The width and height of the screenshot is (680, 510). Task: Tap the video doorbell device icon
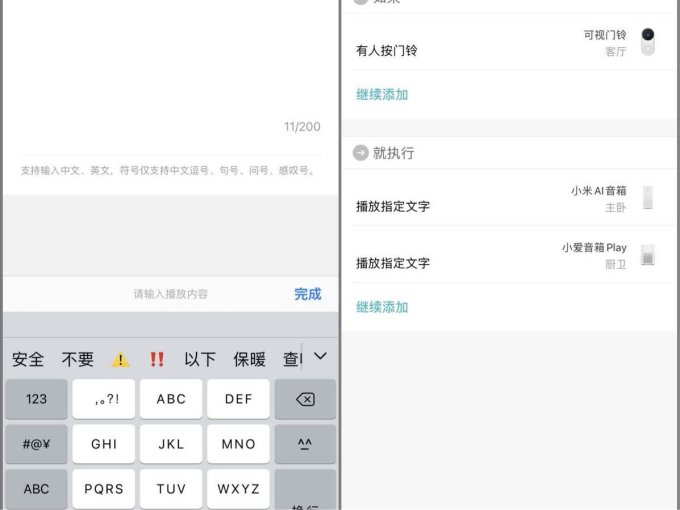pyautogui.click(x=648, y=42)
